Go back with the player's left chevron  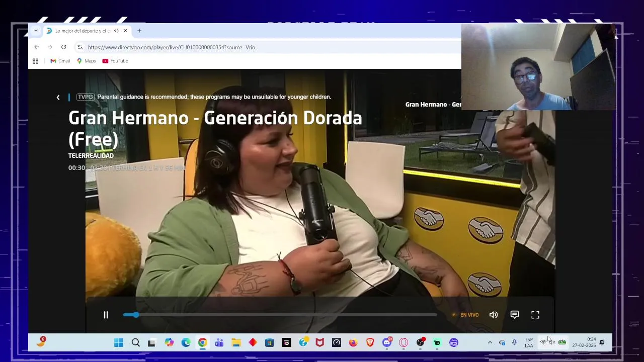[x=58, y=97]
